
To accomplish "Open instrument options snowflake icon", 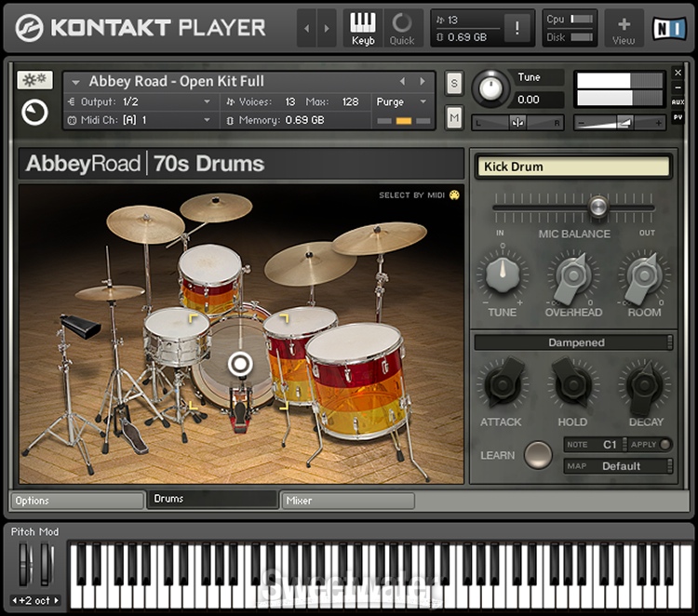I will point(34,80).
